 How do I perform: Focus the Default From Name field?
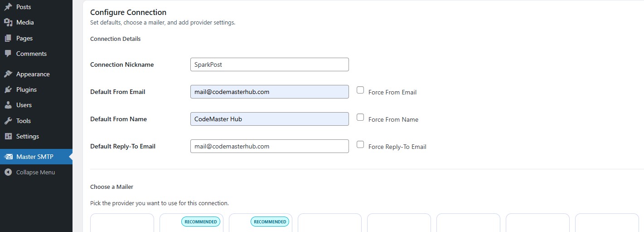click(x=269, y=119)
